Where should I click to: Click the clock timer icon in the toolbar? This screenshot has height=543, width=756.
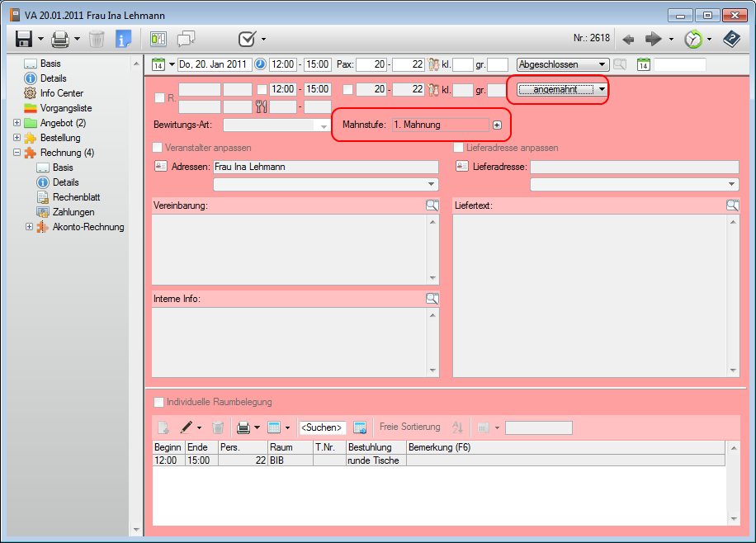[694, 39]
